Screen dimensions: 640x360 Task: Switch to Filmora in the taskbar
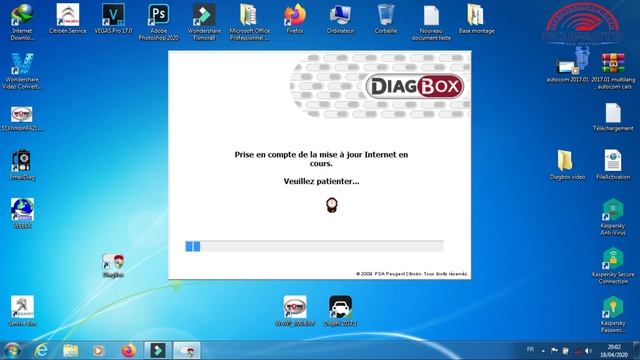[158, 350]
